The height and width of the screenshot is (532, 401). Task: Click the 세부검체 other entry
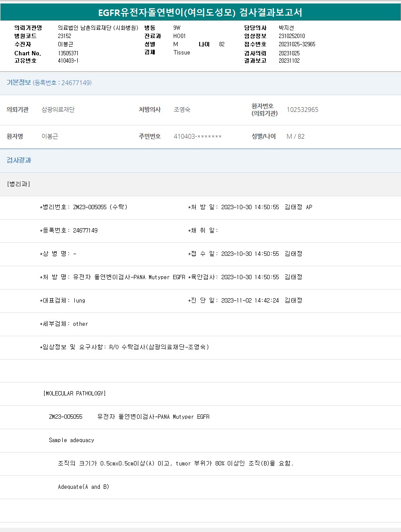click(64, 324)
